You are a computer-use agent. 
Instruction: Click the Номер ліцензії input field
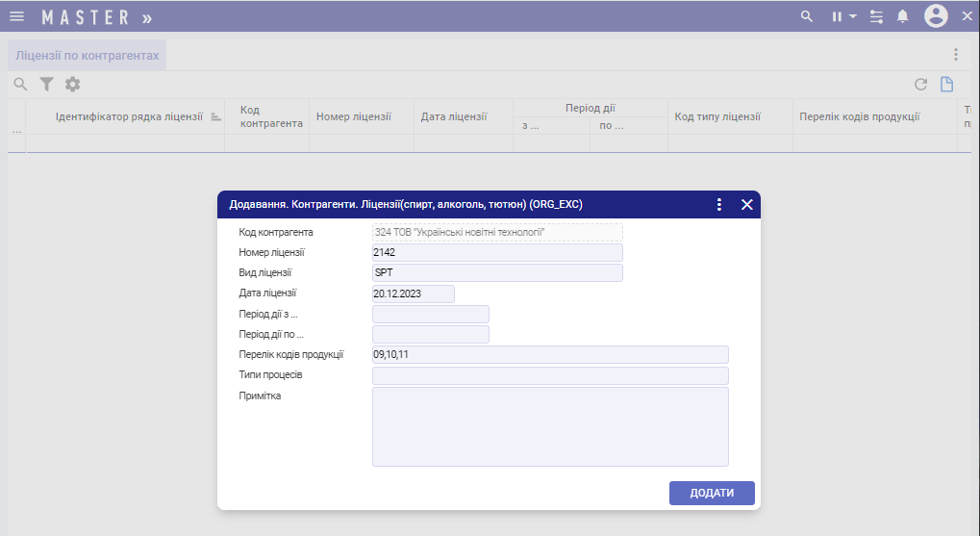(x=497, y=252)
